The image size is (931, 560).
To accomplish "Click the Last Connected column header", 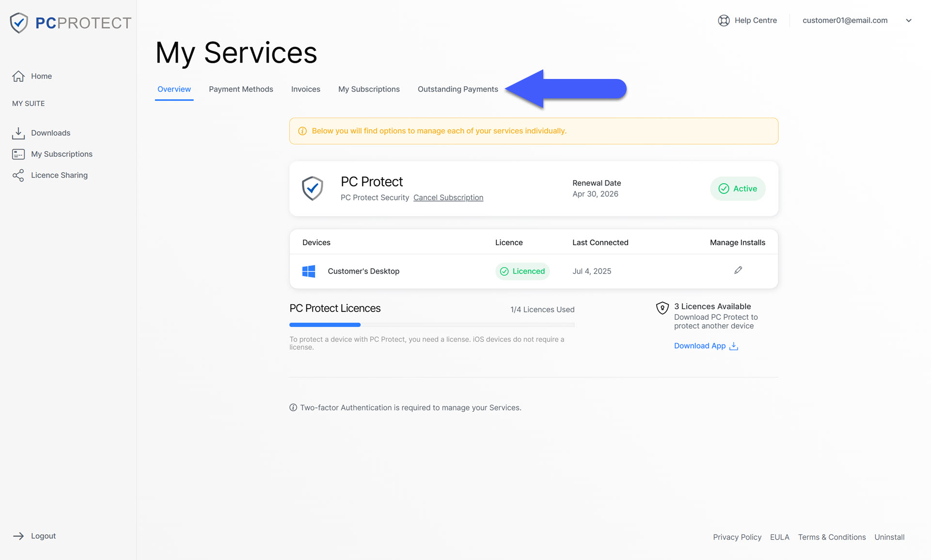I will coord(600,243).
